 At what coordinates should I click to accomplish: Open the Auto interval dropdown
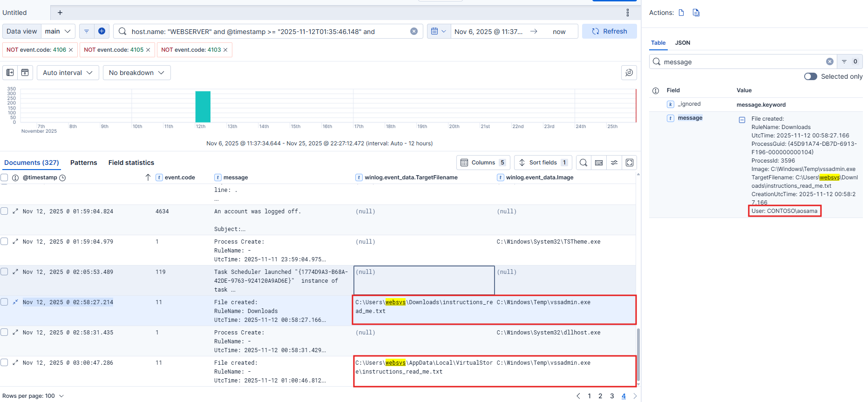pyautogui.click(x=68, y=73)
